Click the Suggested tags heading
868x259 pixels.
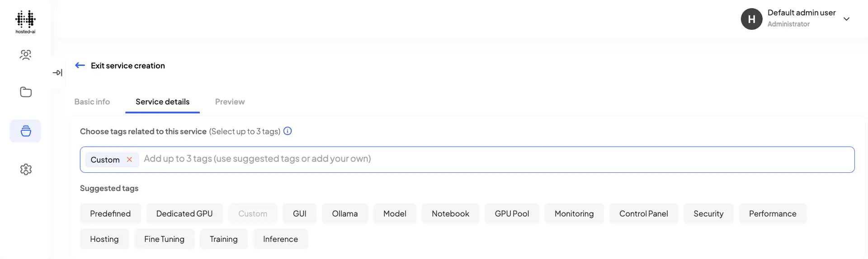pyautogui.click(x=109, y=188)
